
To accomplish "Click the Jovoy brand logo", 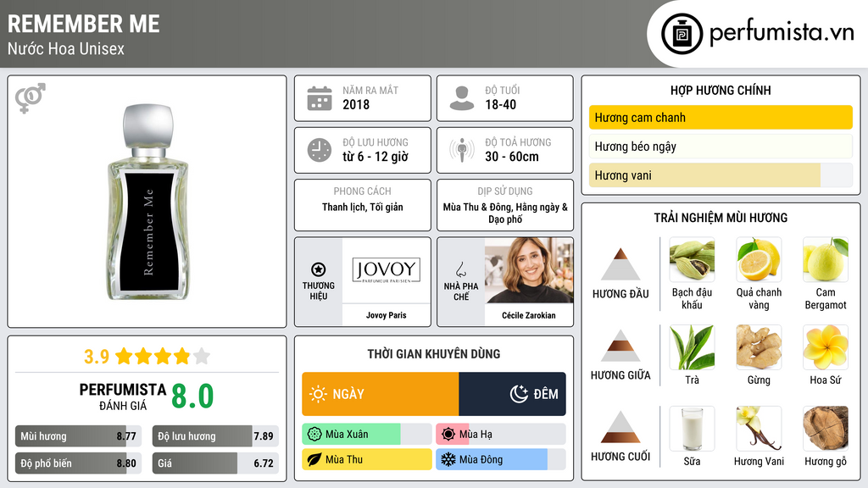I will point(387,270).
